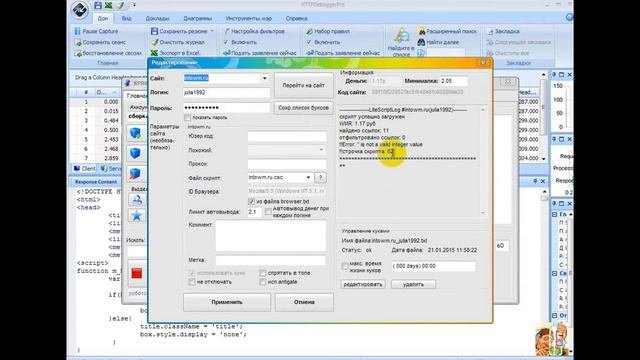Click the save icon in quick access toolbar

[x=98, y=5]
